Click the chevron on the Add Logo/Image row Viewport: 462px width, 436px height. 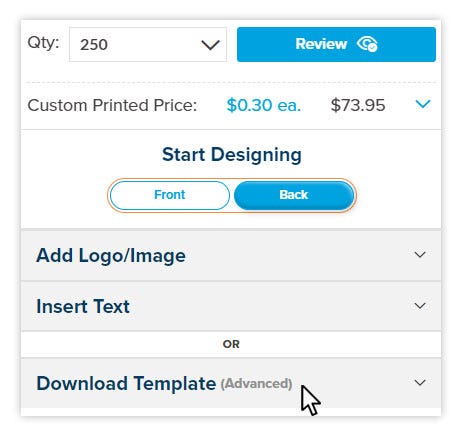pyautogui.click(x=420, y=255)
